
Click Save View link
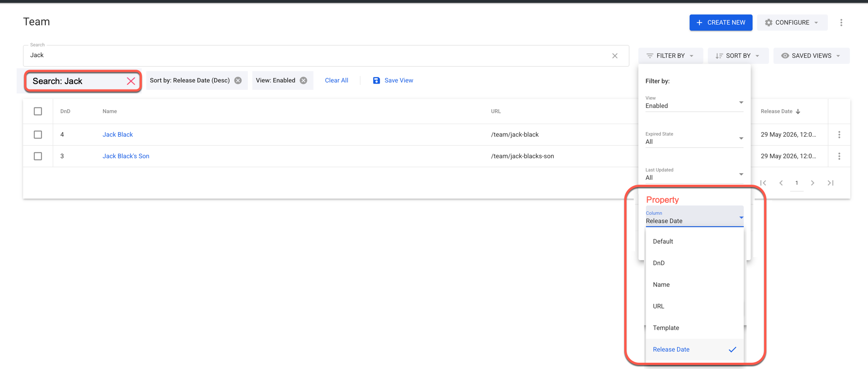[393, 80]
